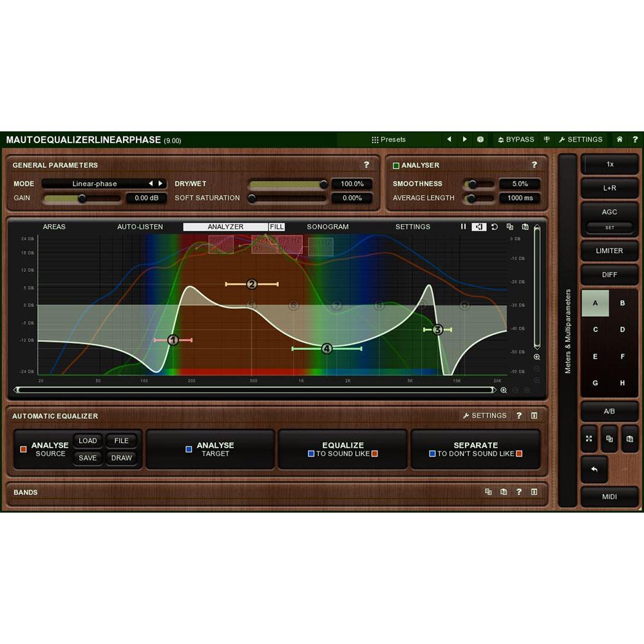Paste settings using the paste icon above the graph
The image size is (644, 644).
tap(525, 227)
